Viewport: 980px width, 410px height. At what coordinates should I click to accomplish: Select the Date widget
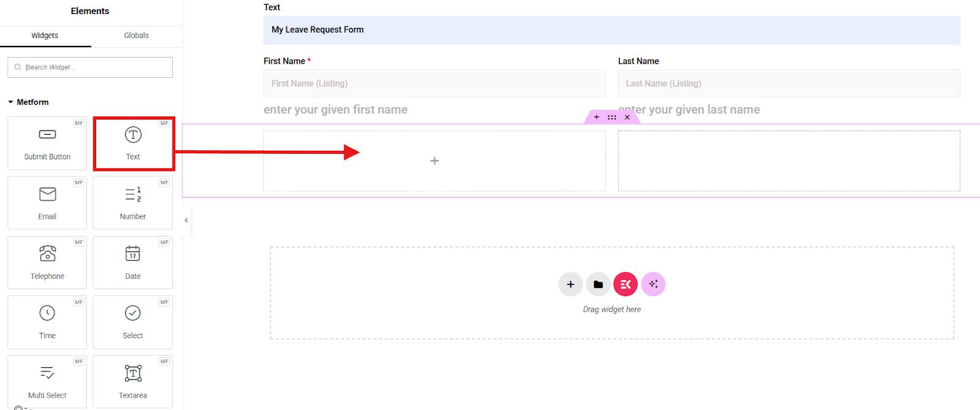pos(133,262)
